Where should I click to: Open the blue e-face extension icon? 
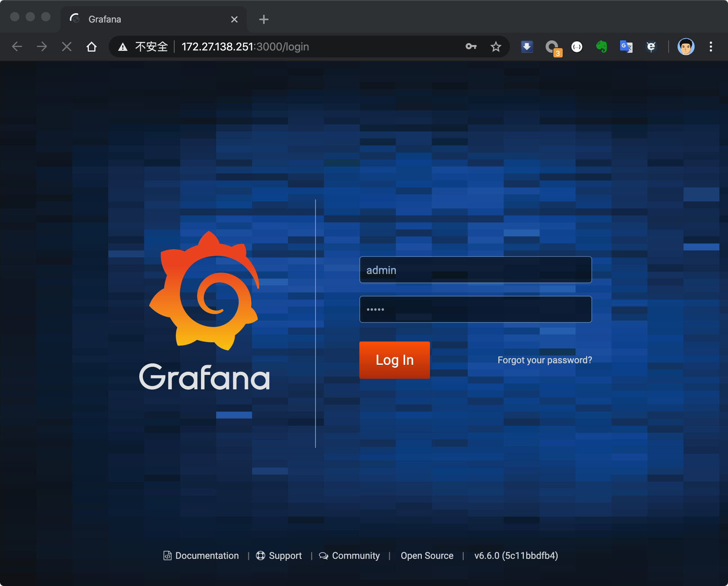pos(651,47)
